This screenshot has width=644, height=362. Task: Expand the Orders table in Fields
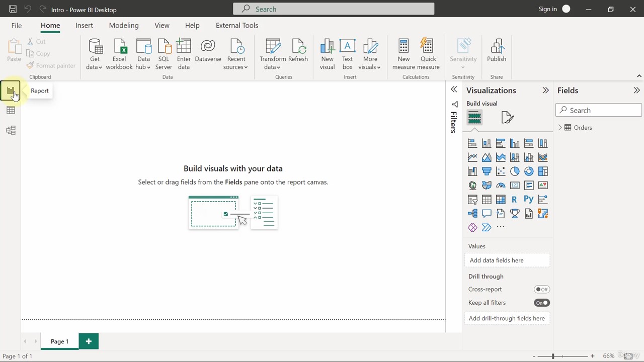[x=560, y=128]
